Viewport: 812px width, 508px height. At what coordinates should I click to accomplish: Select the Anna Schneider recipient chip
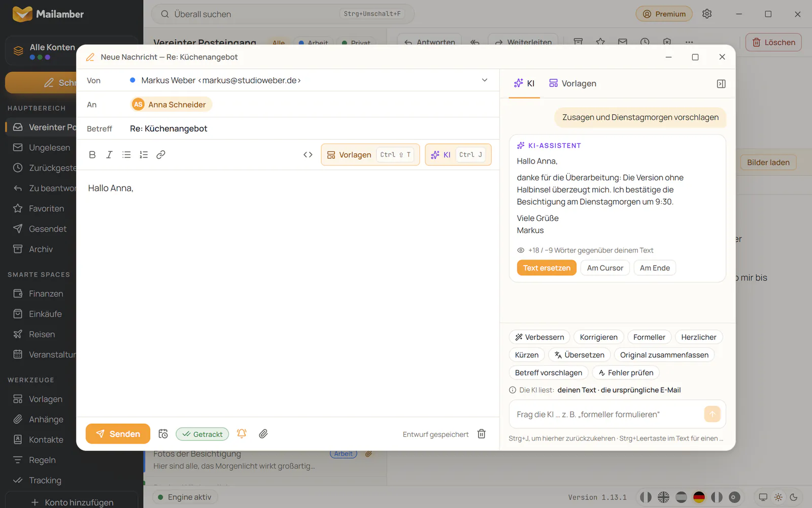pyautogui.click(x=171, y=105)
